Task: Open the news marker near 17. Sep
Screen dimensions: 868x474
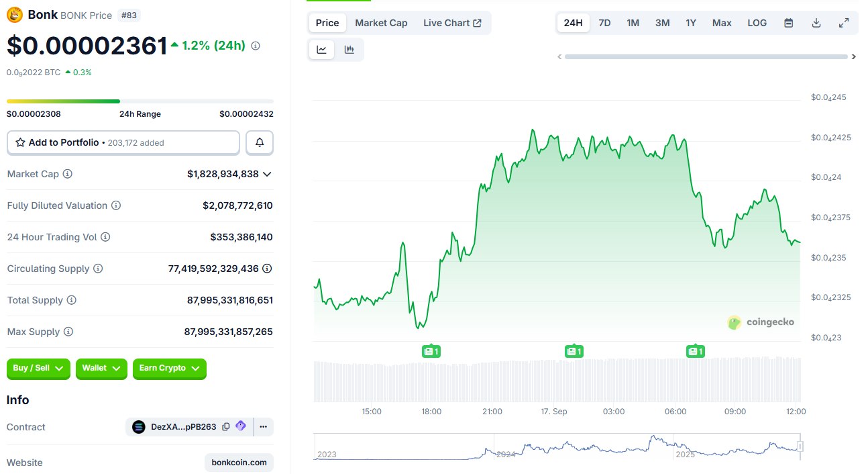Action: click(574, 350)
